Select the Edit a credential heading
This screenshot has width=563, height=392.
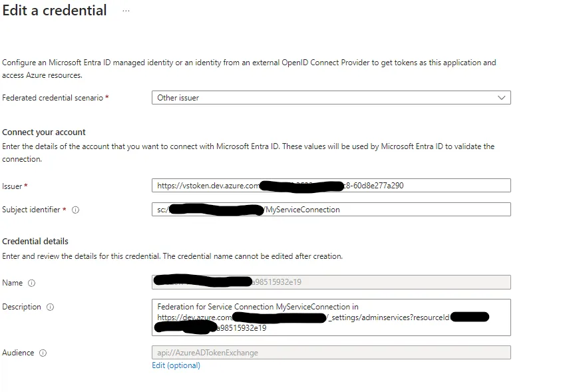55,11
